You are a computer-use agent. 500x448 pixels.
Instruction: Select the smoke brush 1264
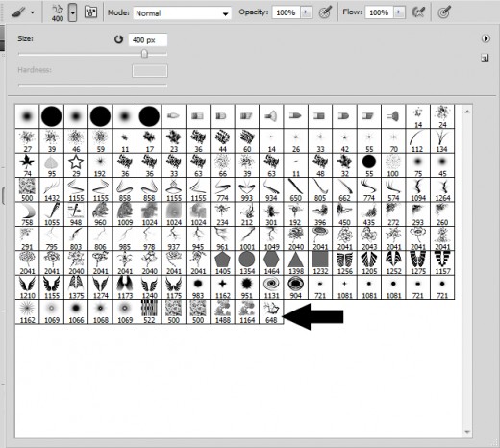point(442,189)
